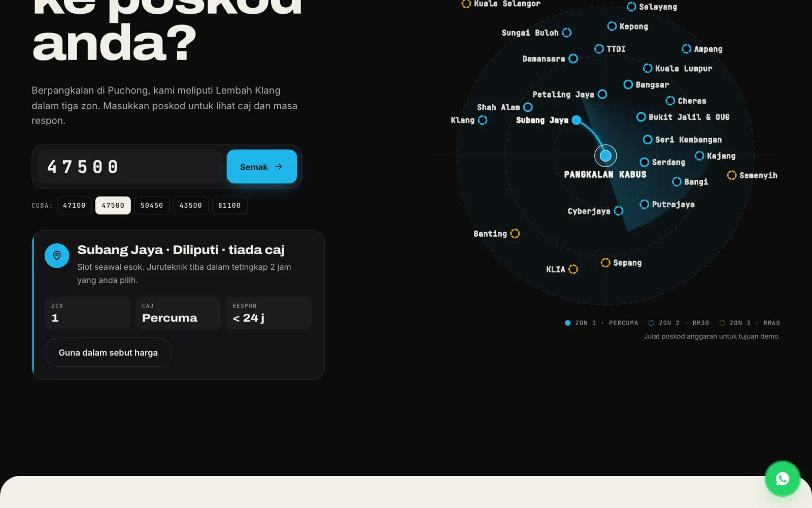Choose the 50450 sample postcode chip
812x508 pixels.
[152, 205]
